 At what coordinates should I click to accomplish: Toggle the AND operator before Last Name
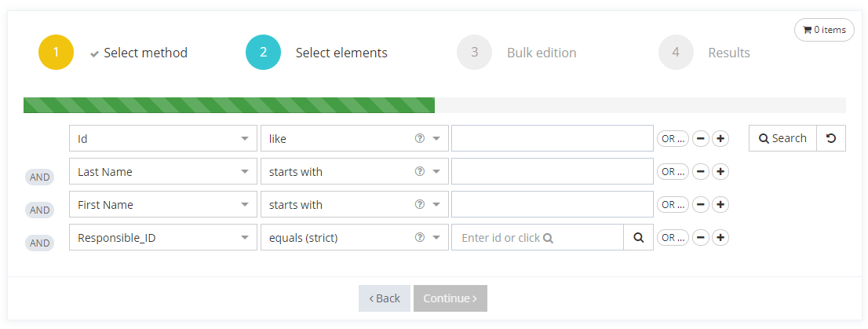40,177
